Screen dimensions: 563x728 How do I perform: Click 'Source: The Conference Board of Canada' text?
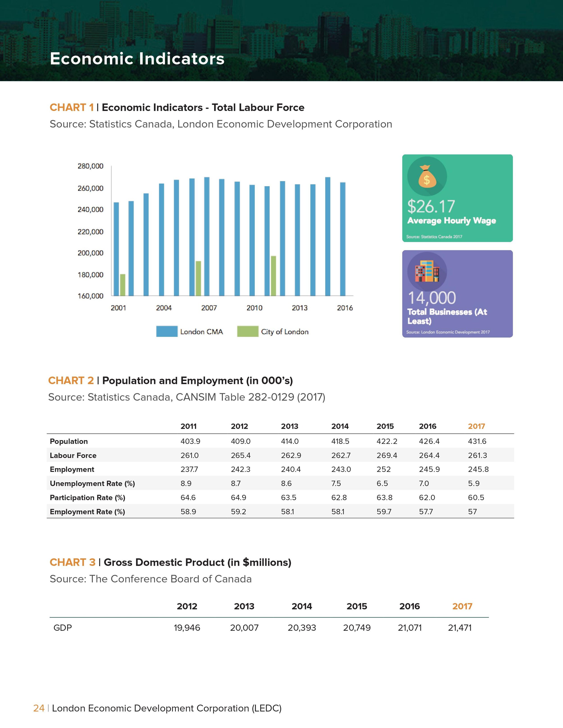pos(151,579)
